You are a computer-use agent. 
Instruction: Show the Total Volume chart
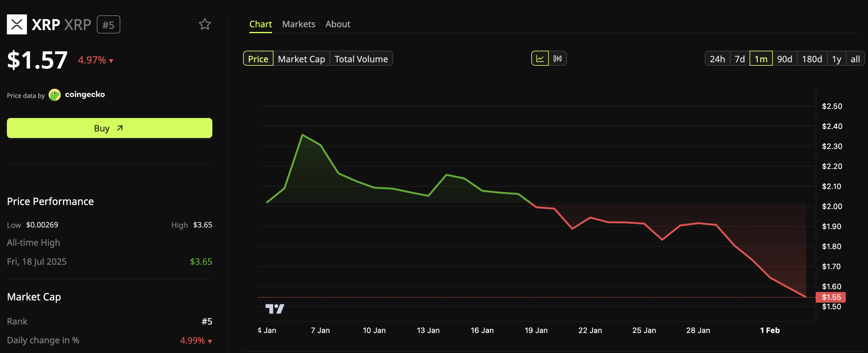[361, 59]
